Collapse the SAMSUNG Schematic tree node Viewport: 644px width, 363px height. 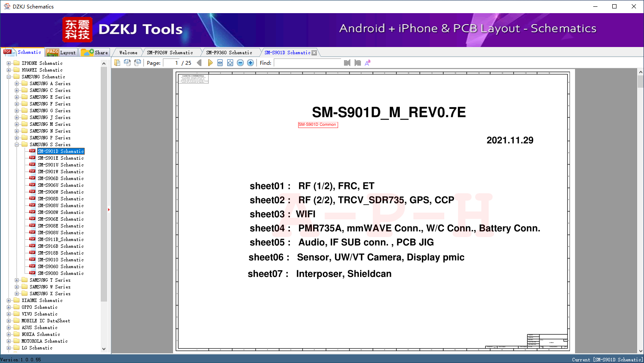pyautogui.click(x=8, y=77)
